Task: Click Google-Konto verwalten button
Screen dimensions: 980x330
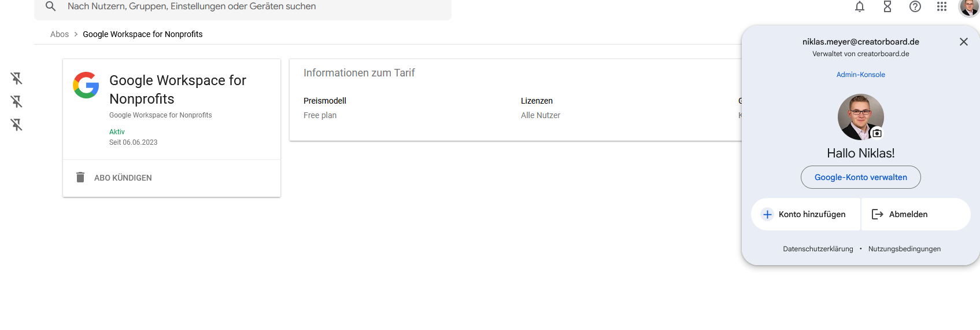Action: point(860,177)
